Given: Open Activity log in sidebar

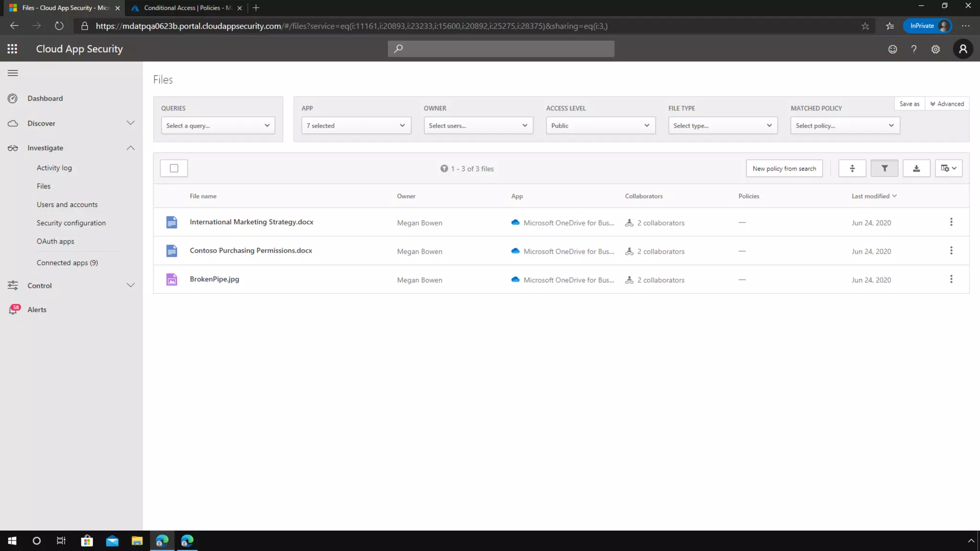Looking at the screenshot, I should (x=54, y=168).
